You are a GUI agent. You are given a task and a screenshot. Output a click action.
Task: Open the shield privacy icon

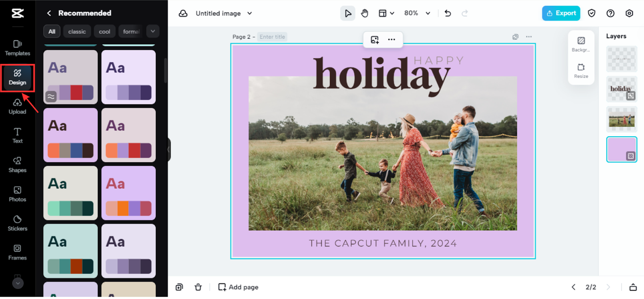tap(592, 14)
